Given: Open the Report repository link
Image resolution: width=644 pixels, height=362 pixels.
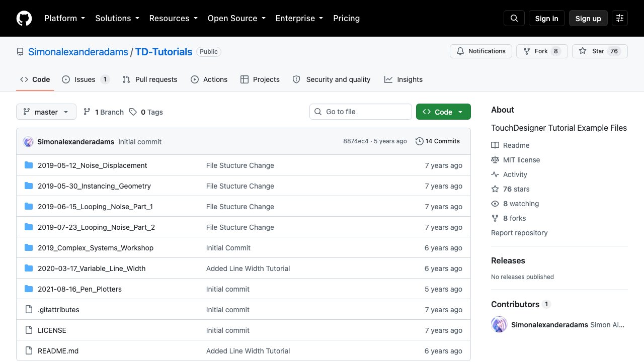Looking at the screenshot, I should [519, 233].
